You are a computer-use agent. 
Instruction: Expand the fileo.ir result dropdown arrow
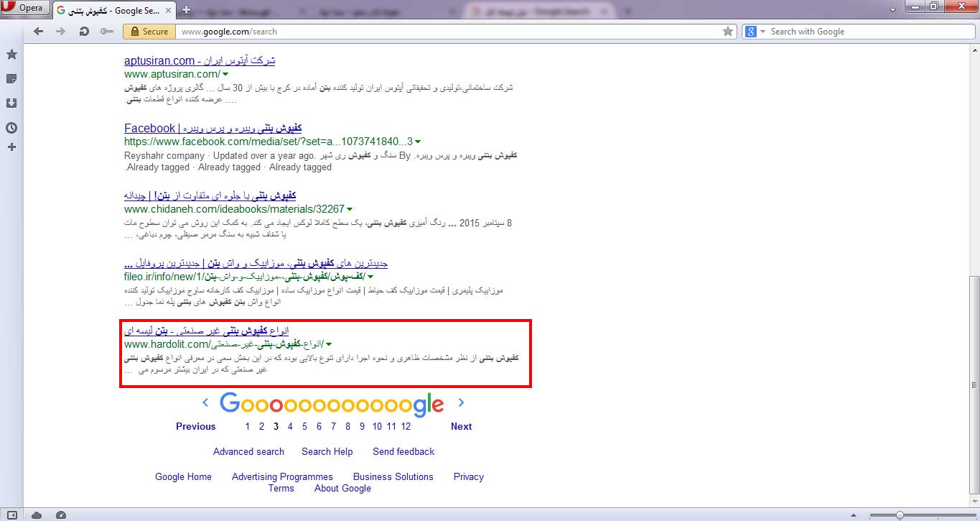(x=370, y=277)
